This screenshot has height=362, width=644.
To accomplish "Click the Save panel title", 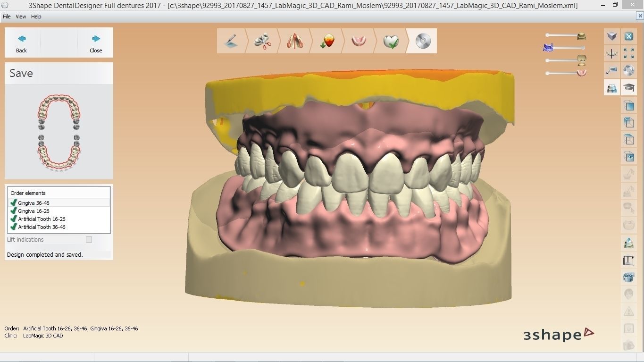I will (x=21, y=73).
